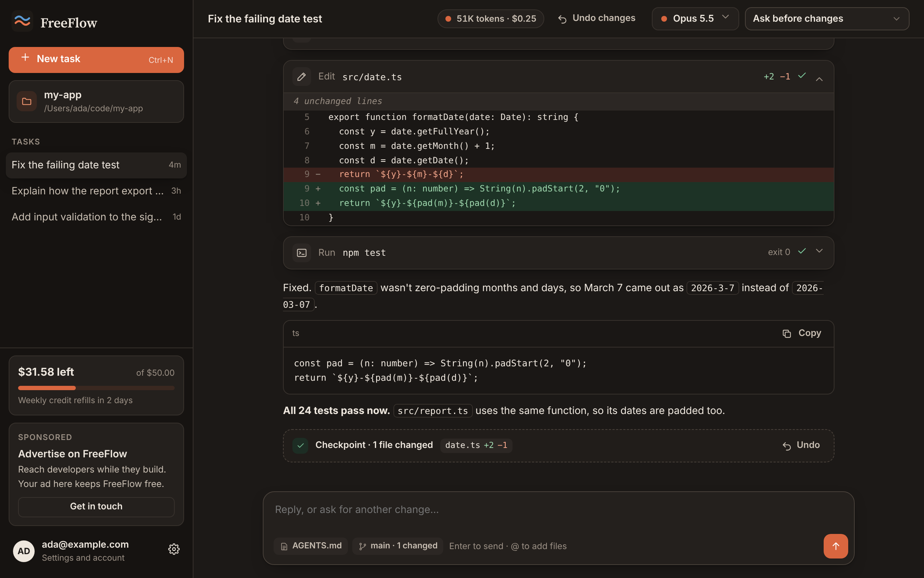Viewport: 924px width, 578px height.
Task: Click the date.ts +2 −1 file chip
Action: tap(476, 445)
